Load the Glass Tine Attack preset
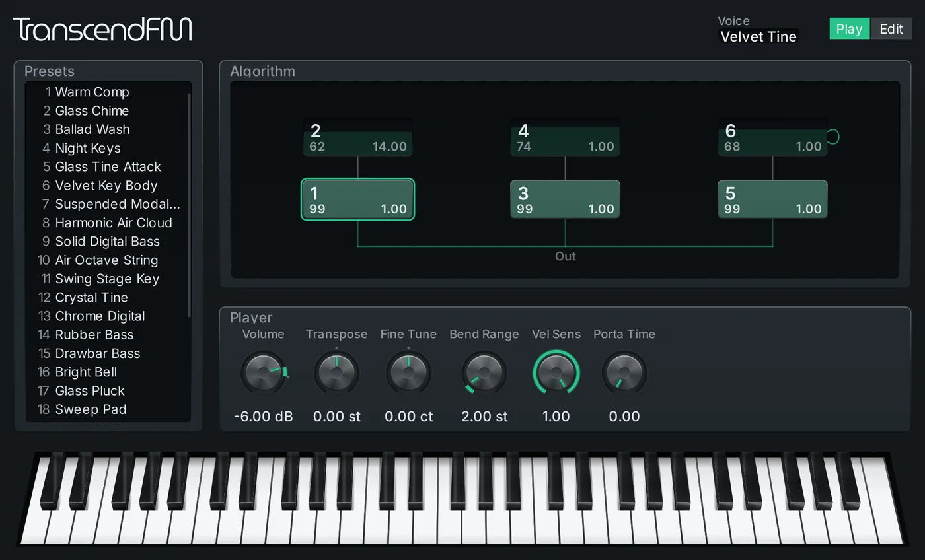Image resolution: width=925 pixels, height=560 pixels. point(108,166)
